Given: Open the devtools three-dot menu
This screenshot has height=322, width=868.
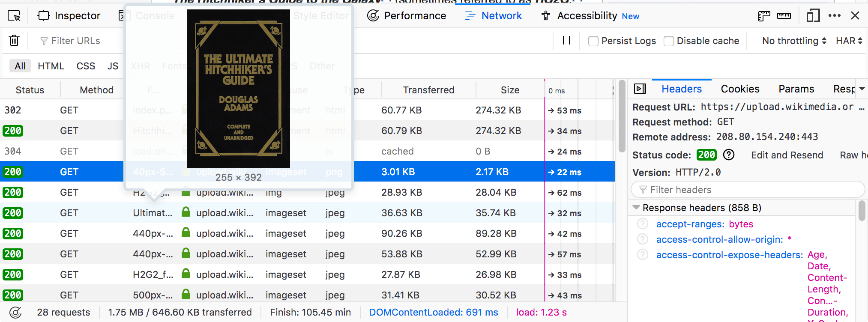Looking at the screenshot, I should coord(835,16).
